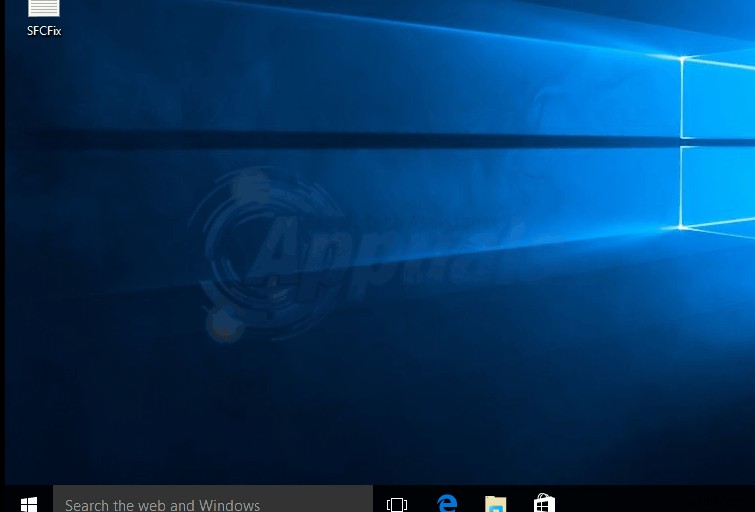Open File Explorer from the taskbar

(x=495, y=504)
